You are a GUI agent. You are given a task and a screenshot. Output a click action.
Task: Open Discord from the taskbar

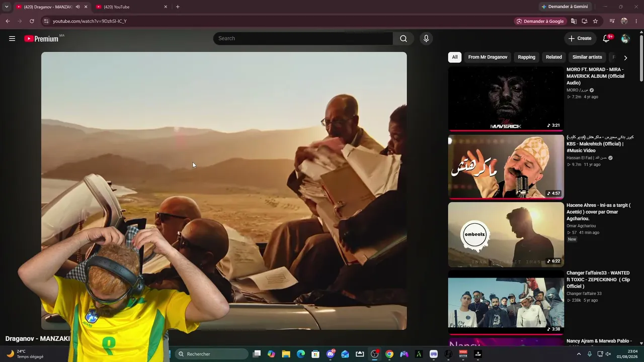click(331, 354)
